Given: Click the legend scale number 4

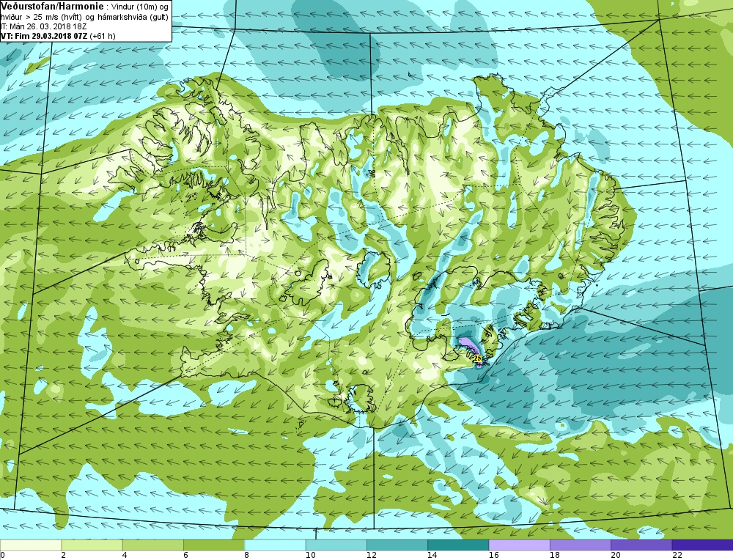Looking at the screenshot, I should (125, 556).
